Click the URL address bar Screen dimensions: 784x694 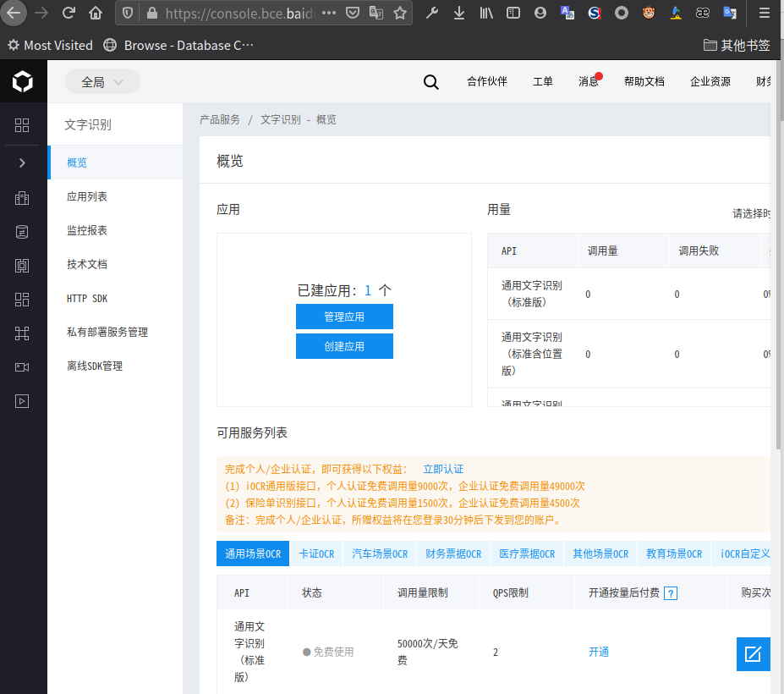239,13
